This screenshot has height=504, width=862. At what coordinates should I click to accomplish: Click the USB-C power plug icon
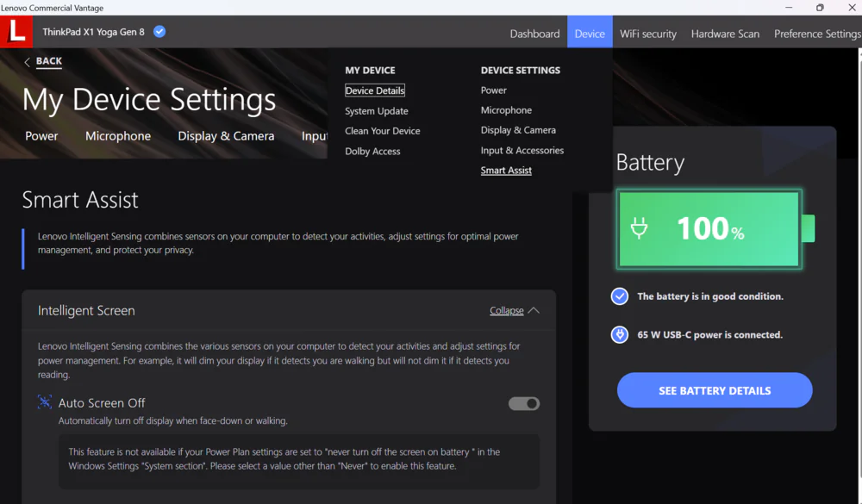[x=620, y=335]
